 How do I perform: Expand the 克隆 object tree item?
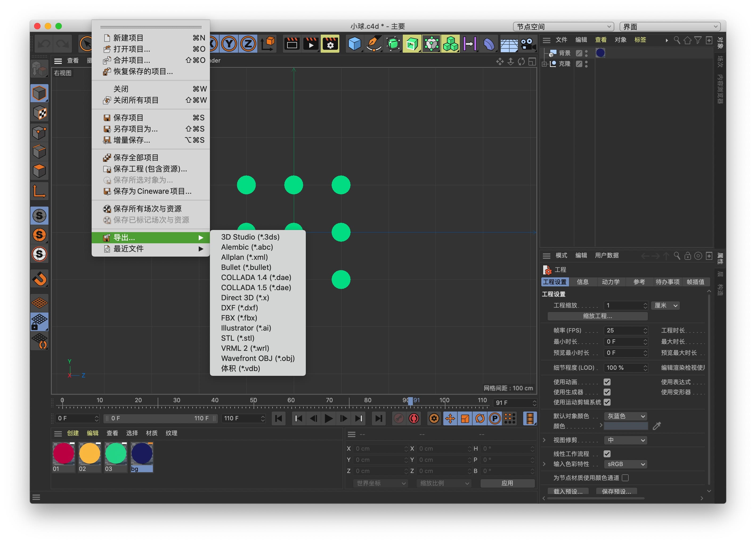544,64
